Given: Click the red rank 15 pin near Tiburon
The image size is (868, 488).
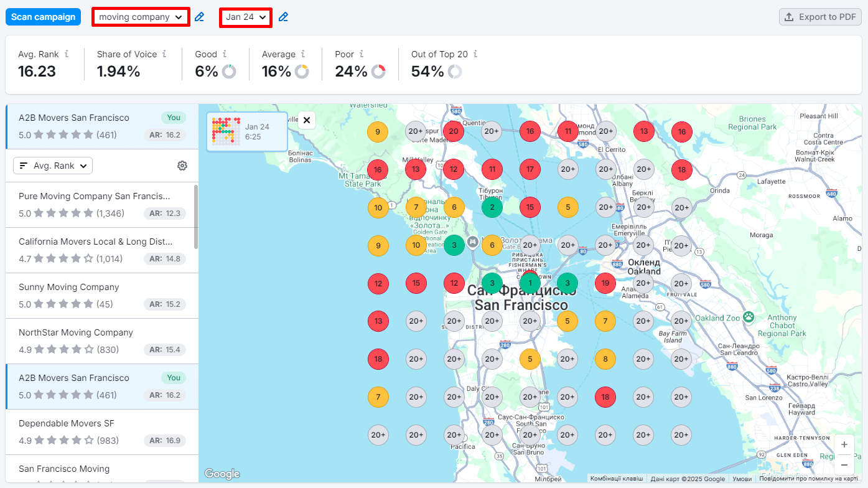Looking at the screenshot, I should coord(530,207).
